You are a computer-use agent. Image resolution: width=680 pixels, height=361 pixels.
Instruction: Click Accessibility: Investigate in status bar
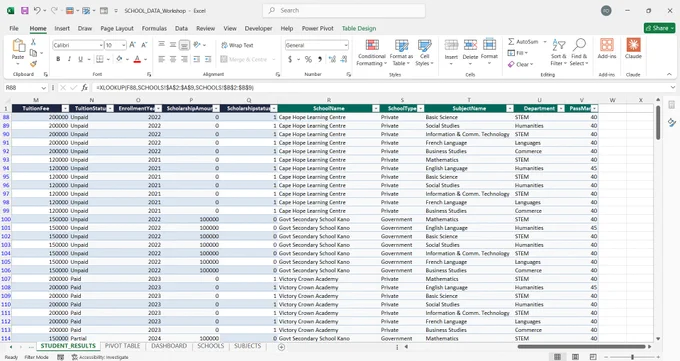tap(100, 357)
